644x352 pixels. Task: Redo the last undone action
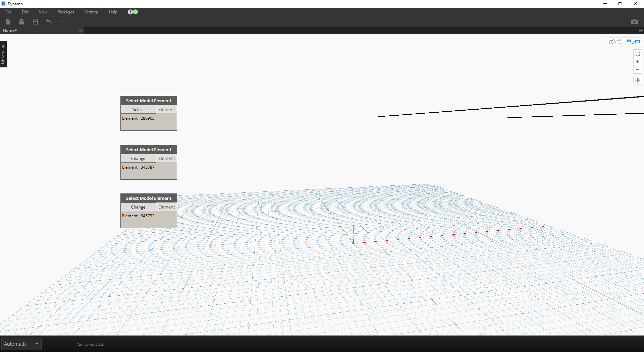click(x=63, y=22)
